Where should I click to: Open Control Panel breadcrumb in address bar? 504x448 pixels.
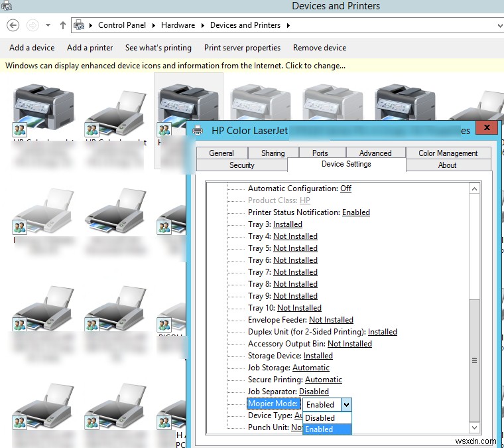(122, 25)
